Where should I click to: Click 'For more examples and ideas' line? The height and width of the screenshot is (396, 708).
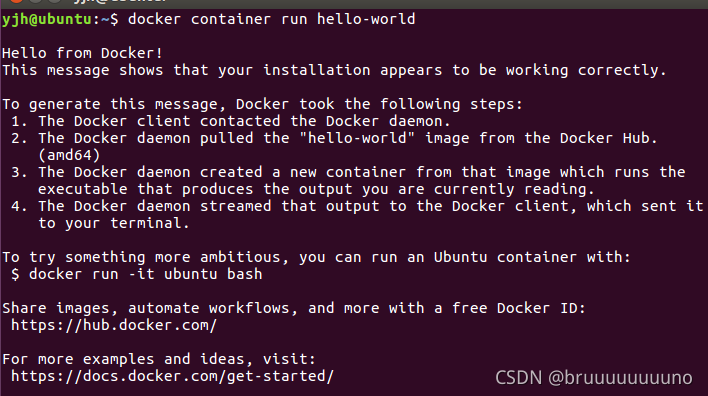pos(159,359)
